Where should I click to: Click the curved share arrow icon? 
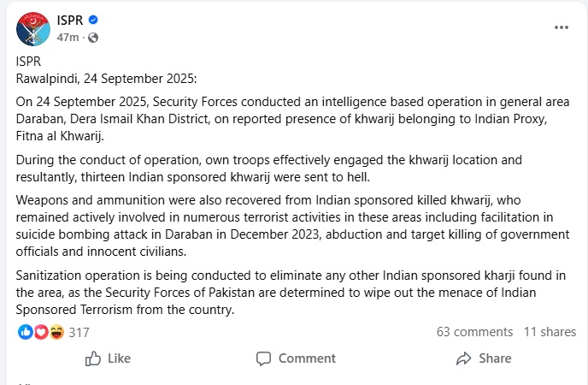[464, 358]
